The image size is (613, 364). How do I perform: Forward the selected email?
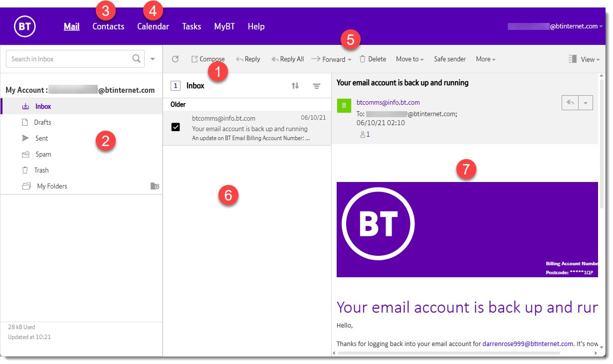[x=328, y=59]
